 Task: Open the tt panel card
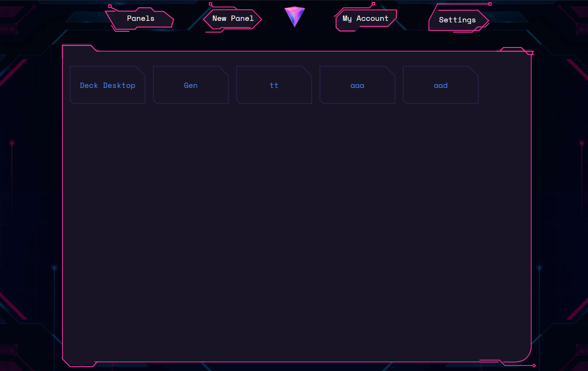274,86
